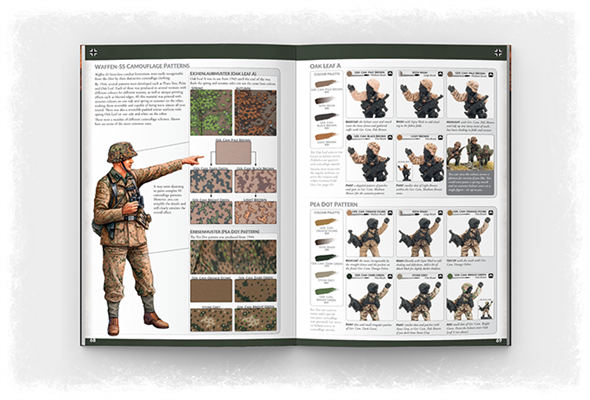Click the small inset figure in Pea Dot final step
590x400 pixels.
coord(485,309)
